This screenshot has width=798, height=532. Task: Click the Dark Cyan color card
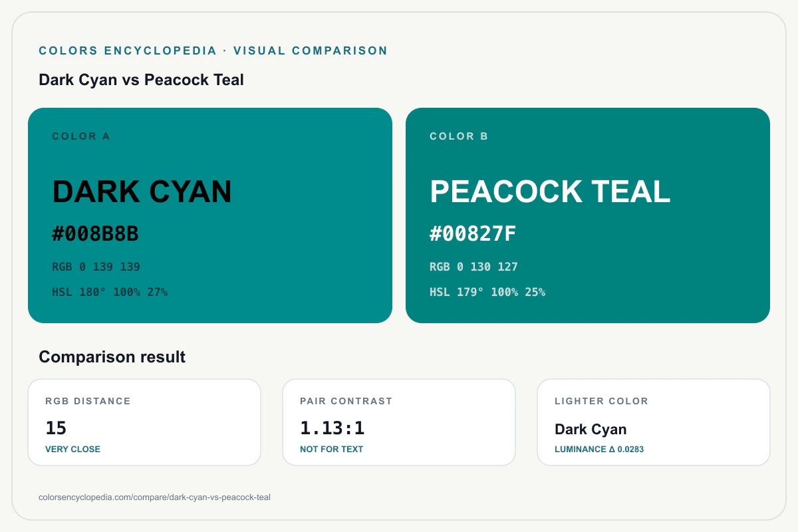210,215
